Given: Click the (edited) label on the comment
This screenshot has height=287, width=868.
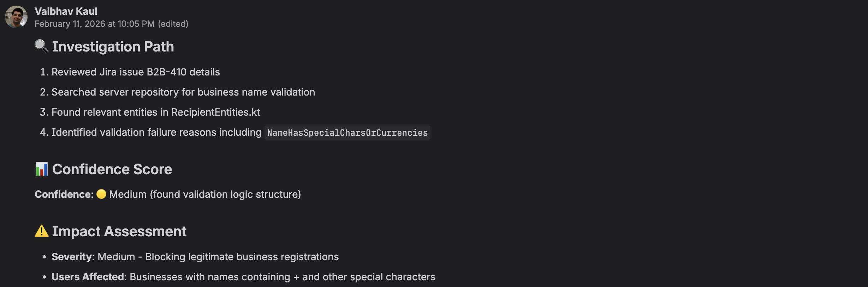Looking at the screenshot, I should (173, 24).
